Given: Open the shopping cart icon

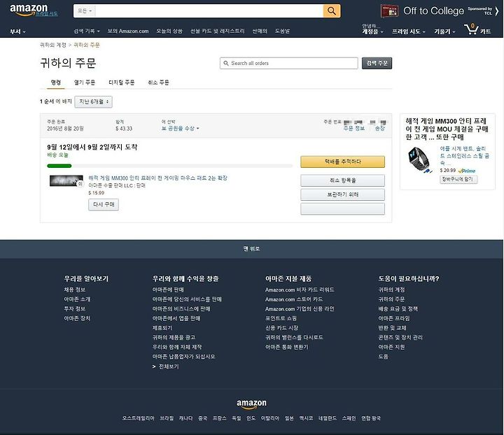Looking at the screenshot, I should (x=471, y=29).
